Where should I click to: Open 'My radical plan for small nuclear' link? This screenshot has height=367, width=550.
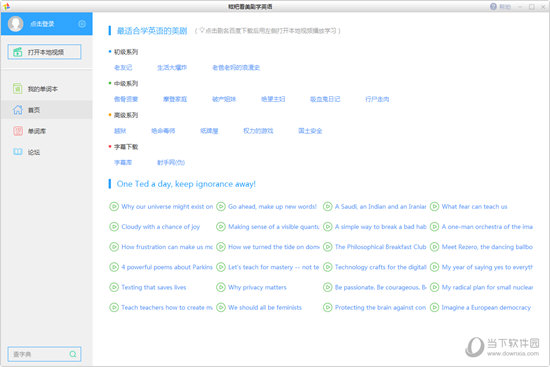click(x=487, y=287)
